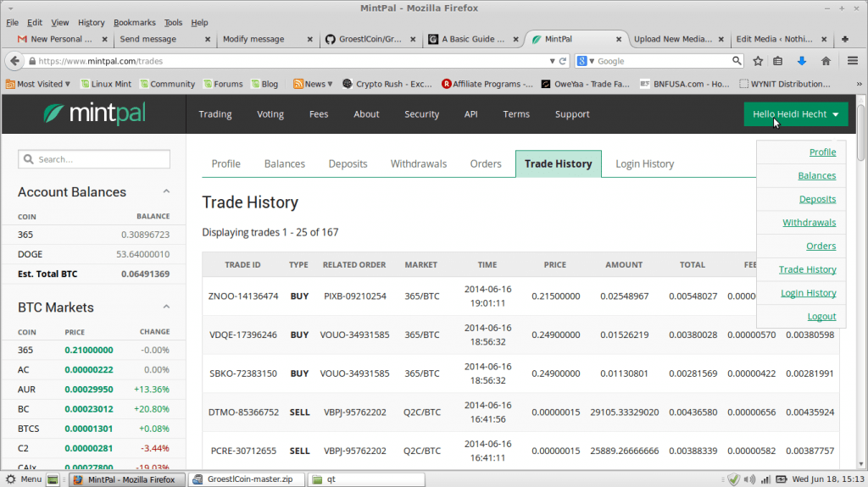Open URL bar history dropdown arrow
Viewport: 868px width, 487px height.
[552, 61]
